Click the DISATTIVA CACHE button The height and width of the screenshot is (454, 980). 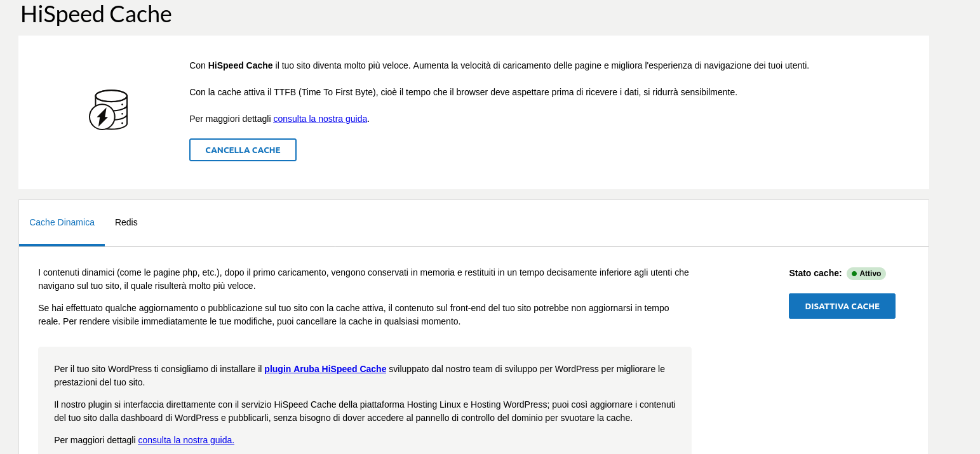(842, 306)
